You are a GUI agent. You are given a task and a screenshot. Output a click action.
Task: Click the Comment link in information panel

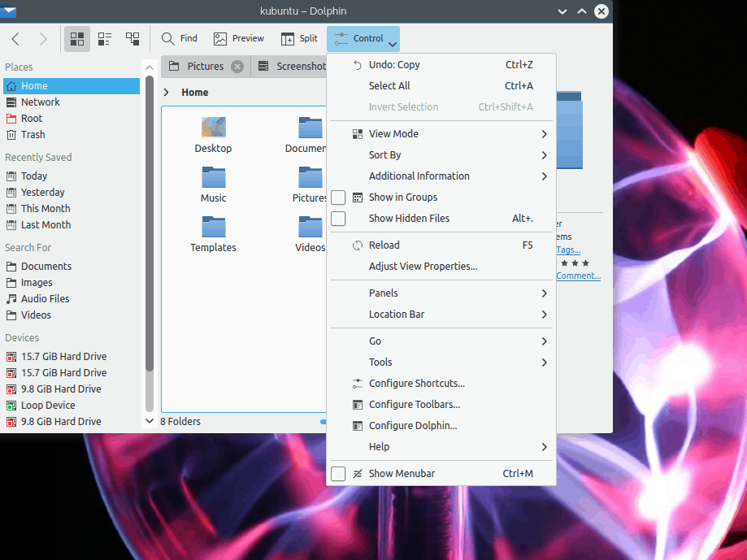(579, 276)
